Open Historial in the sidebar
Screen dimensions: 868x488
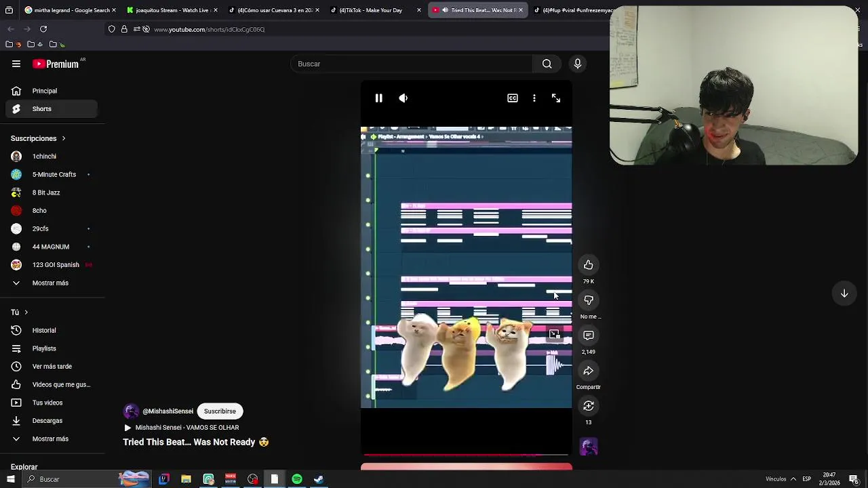pos(52,330)
